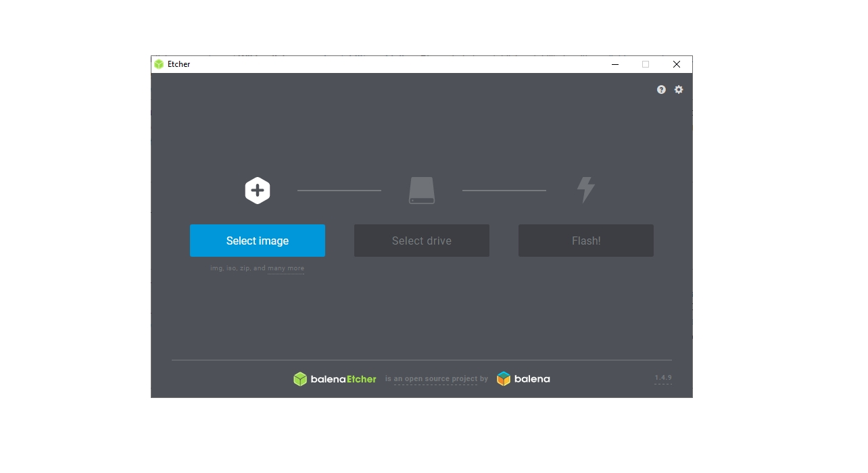Click the disabled maximize window button
Viewport: 868px width, 473px height.
tap(646, 64)
